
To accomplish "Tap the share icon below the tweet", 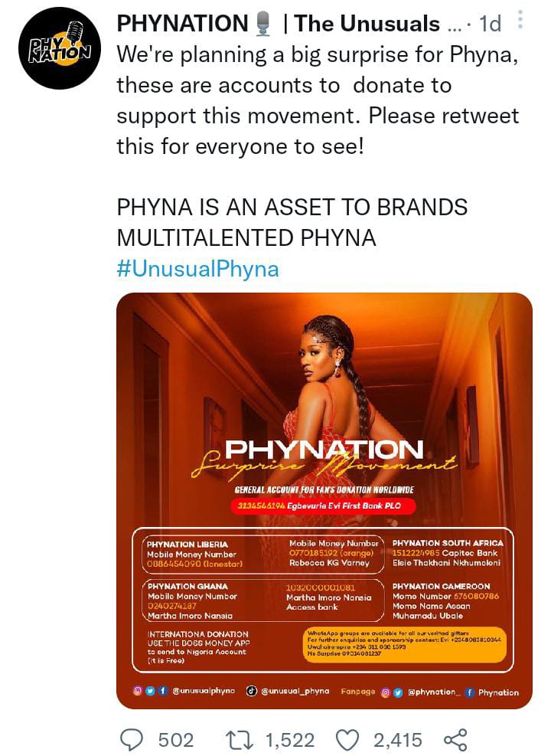I will point(455,739).
